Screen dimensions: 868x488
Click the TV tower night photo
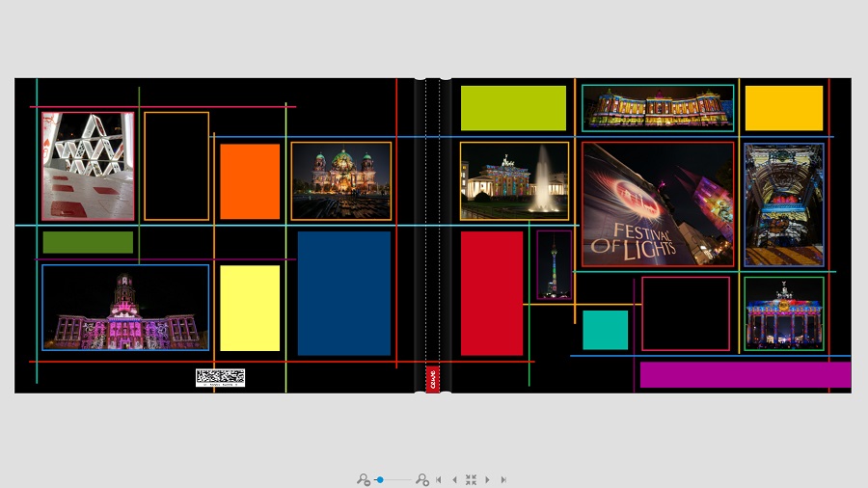pyautogui.click(x=554, y=265)
